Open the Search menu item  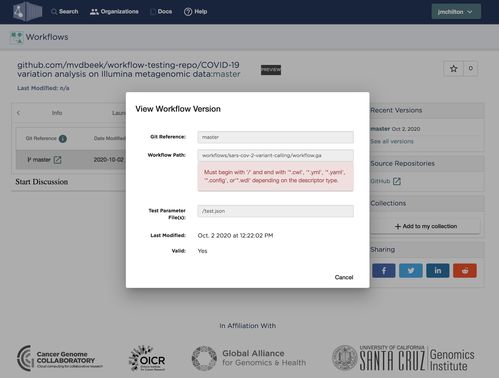click(x=65, y=12)
